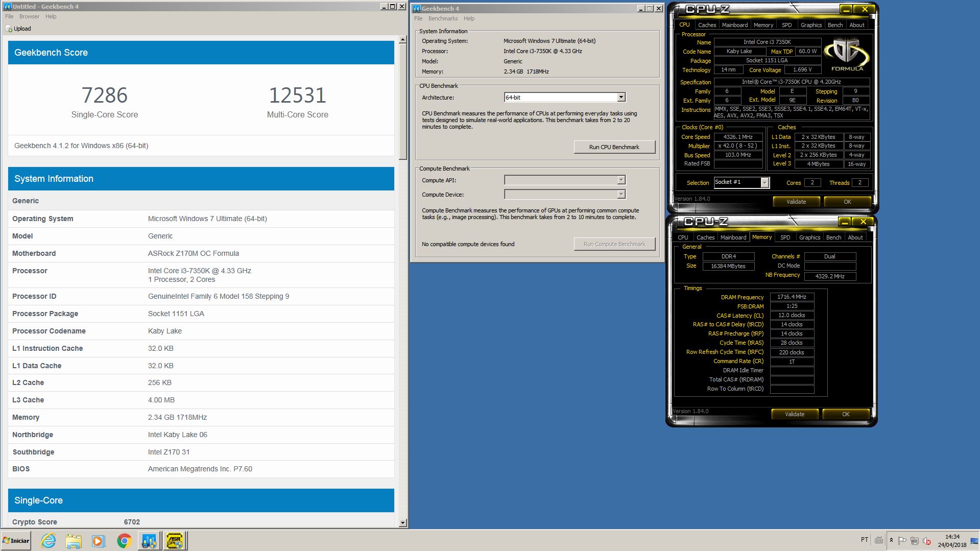Screen dimensions: 980x551
Task: Click the PT language indicator
Action: click(x=864, y=539)
